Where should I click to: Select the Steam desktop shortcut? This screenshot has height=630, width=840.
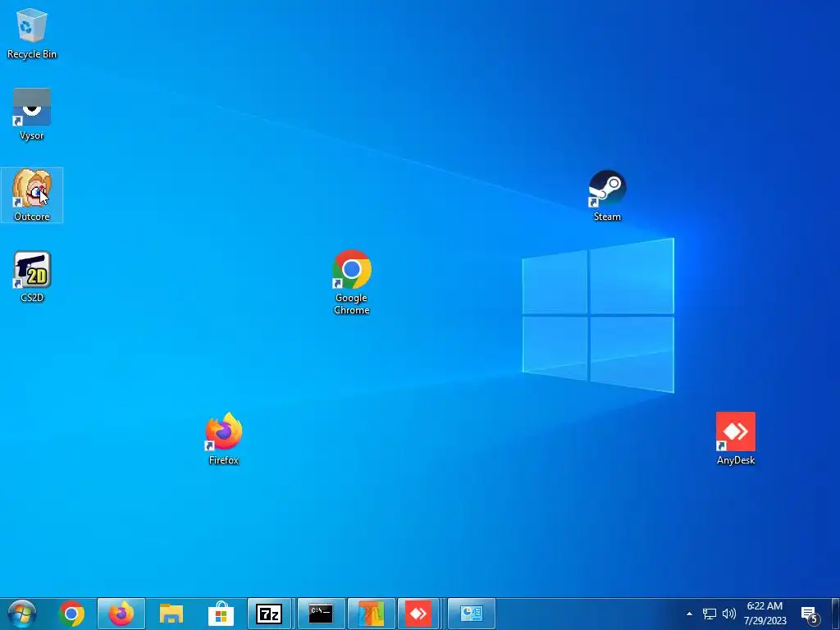pyautogui.click(x=607, y=195)
